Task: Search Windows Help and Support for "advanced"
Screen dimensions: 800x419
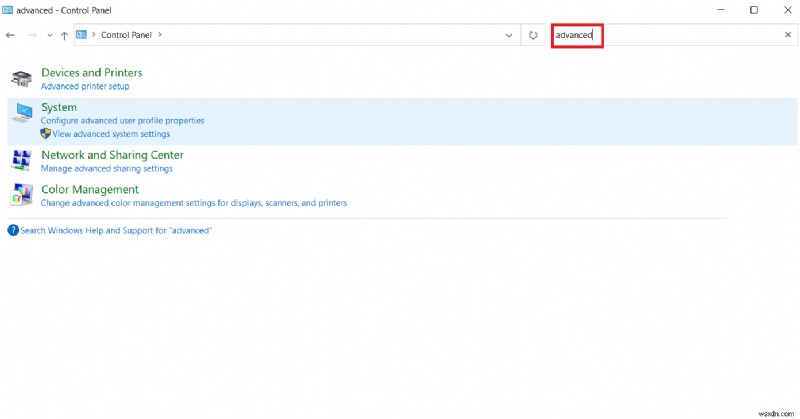Action: click(116, 231)
